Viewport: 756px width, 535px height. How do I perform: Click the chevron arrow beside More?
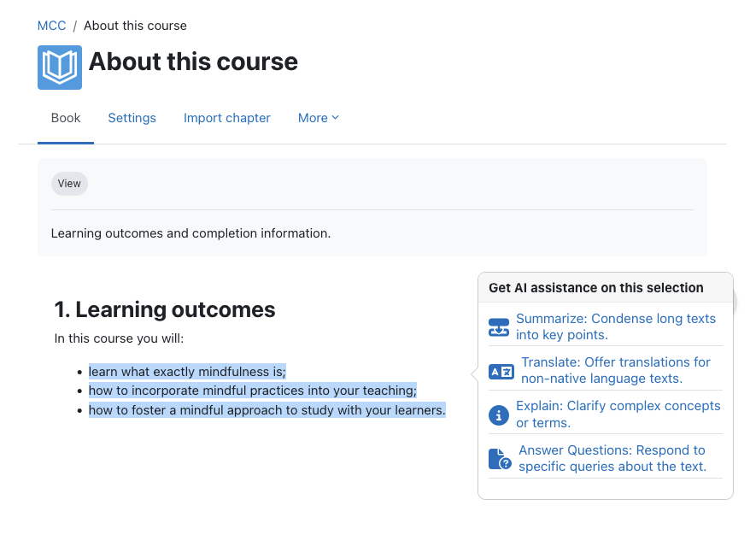tap(336, 118)
